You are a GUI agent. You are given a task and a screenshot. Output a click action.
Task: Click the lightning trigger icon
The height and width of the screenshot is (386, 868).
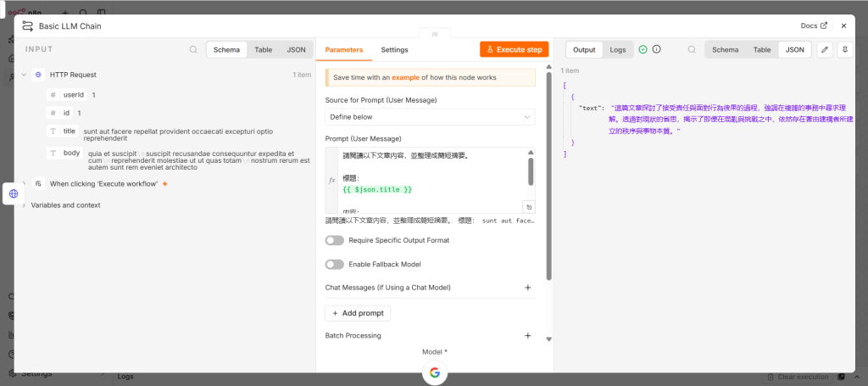[x=164, y=184]
